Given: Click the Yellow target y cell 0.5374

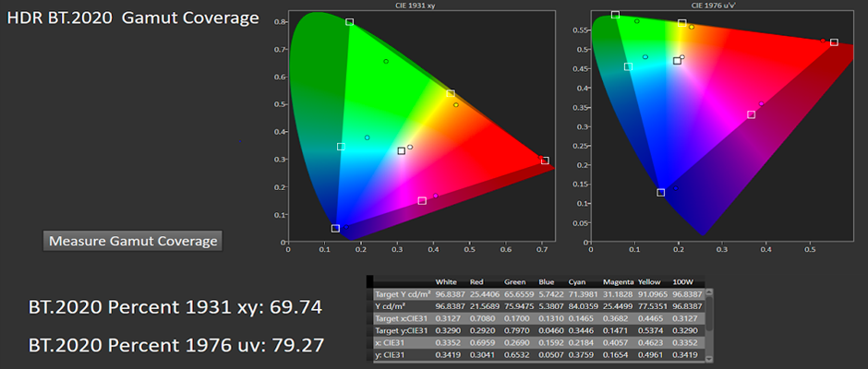Looking at the screenshot, I should pos(650,331).
